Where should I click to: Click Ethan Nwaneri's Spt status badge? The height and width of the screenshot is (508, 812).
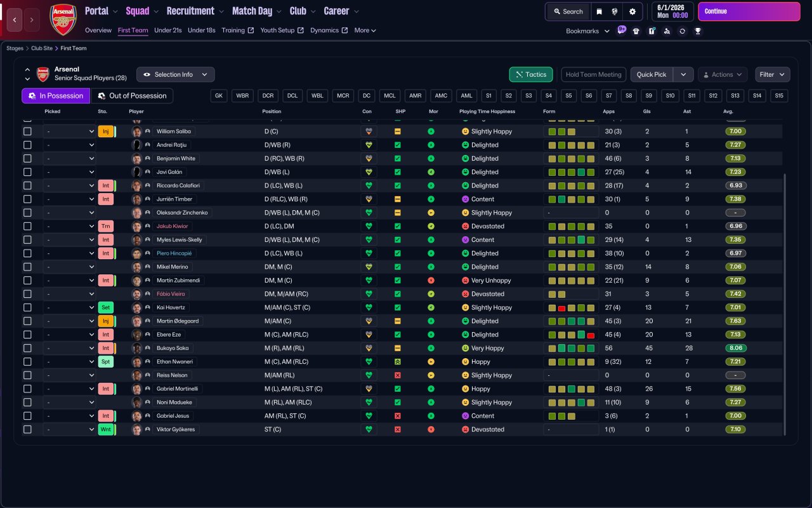point(106,362)
